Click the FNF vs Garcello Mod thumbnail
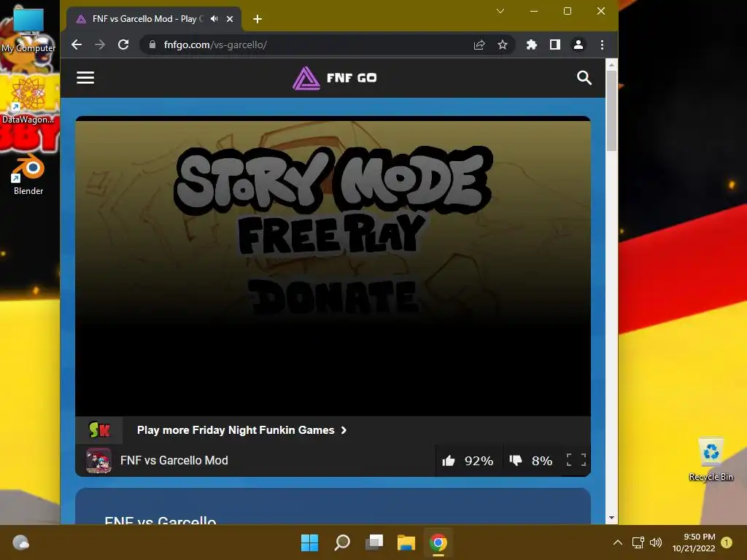Image resolution: width=747 pixels, height=560 pixels. tap(98, 461)
